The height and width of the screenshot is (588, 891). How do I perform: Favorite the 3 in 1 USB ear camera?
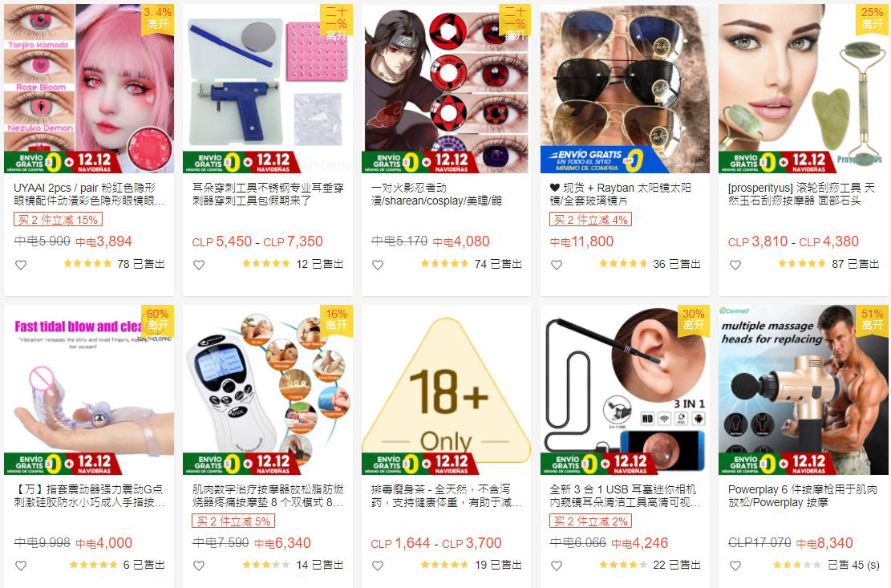(x=557, y=566)
